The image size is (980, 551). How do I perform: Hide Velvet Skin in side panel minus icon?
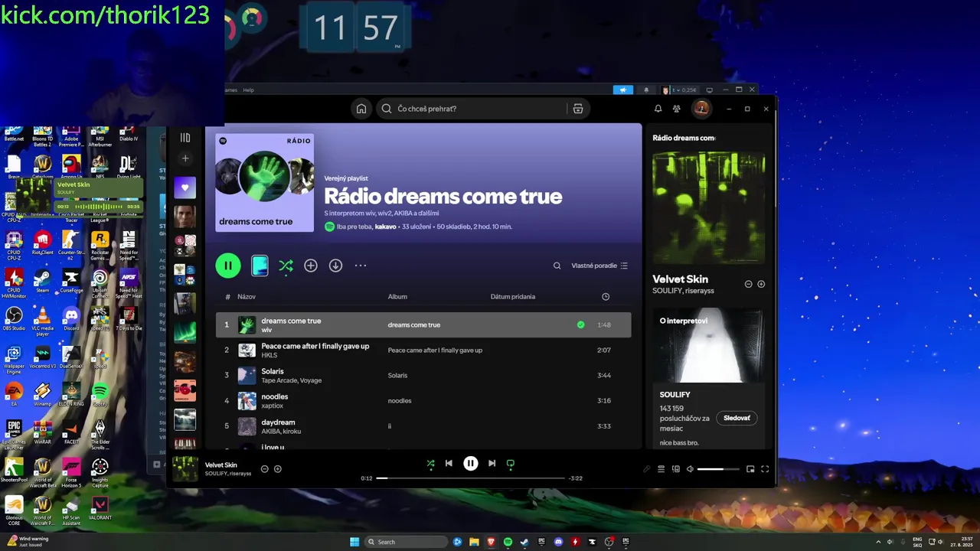pyautogui.click(x=748, y=284)
